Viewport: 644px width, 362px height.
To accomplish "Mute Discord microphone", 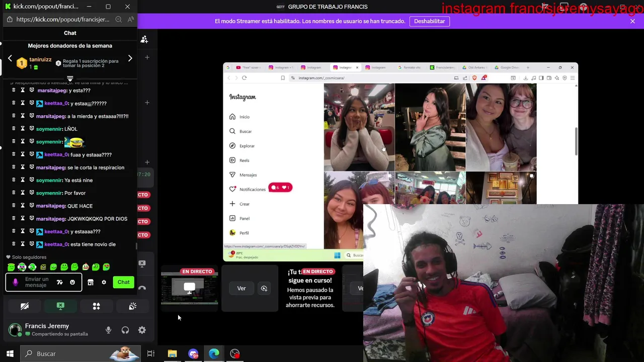I will tap(108, 330).
